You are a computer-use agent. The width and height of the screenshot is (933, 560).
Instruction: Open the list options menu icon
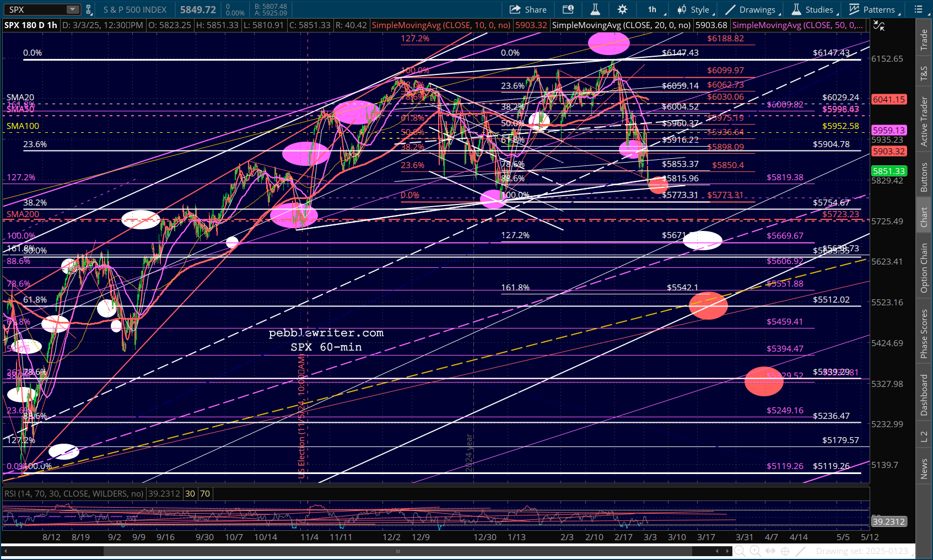[919, 9]
